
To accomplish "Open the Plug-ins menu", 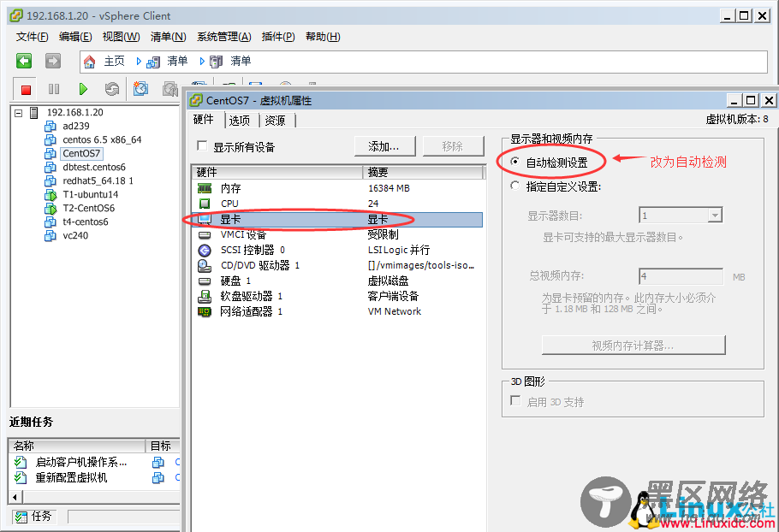I will [x=278, y=37].
